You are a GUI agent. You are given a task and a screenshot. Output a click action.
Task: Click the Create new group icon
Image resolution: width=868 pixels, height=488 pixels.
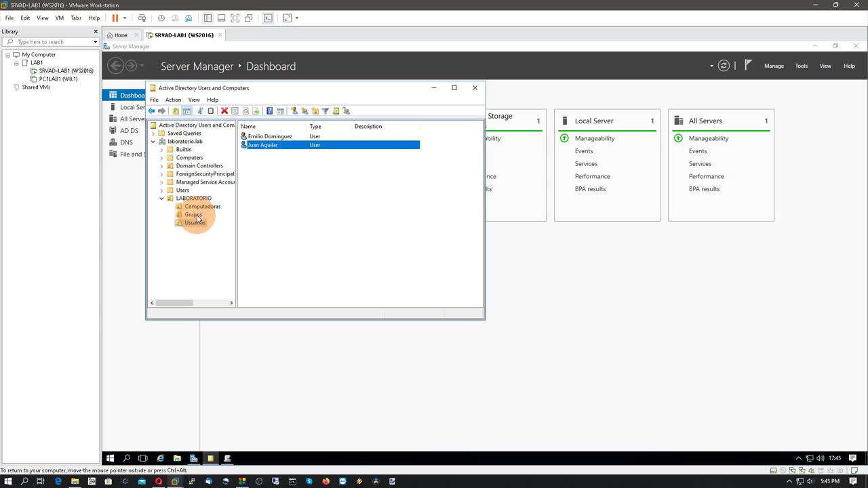tap(304, 111)
